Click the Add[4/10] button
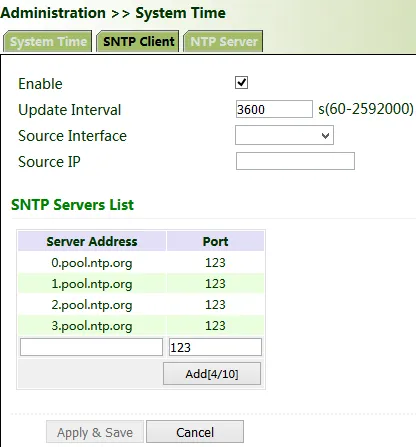Image resolution: width=416 pixels, height=447 pixels. click(212, 374)
